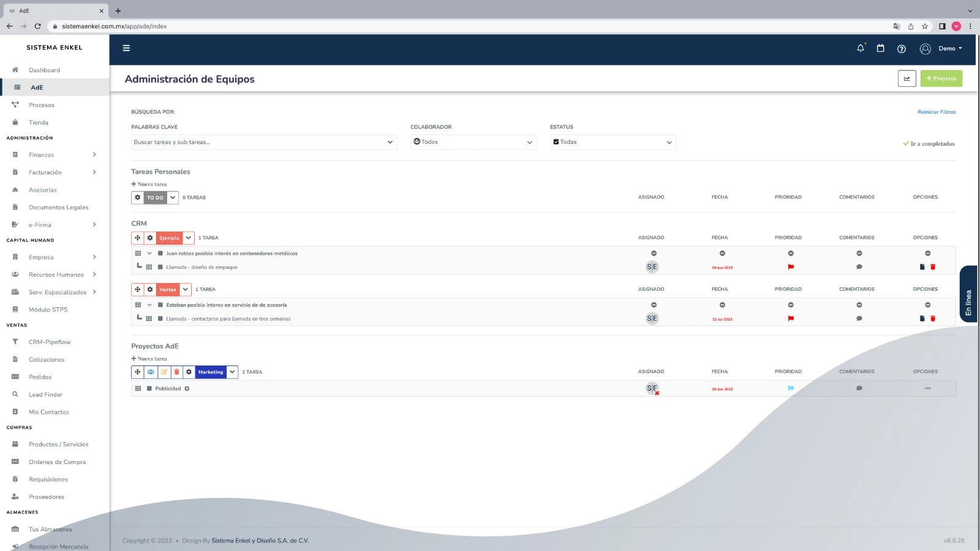Open the help question mark icon
This screenshot has width=980, height=551.
(901, 49)
